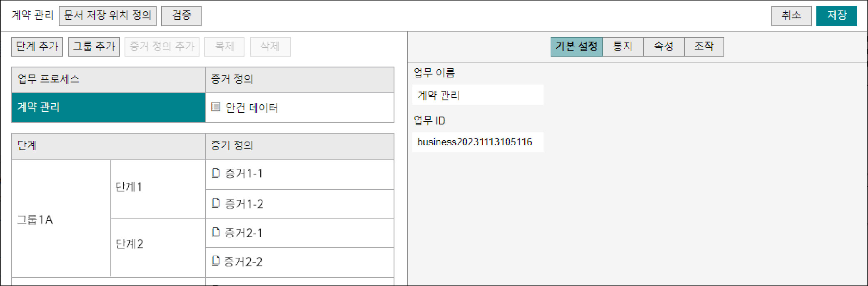Image resolution: width=868 pixels, height=286 pixels.
Task: Click the document icon beside 증거1-1
Action: (216, 173)
